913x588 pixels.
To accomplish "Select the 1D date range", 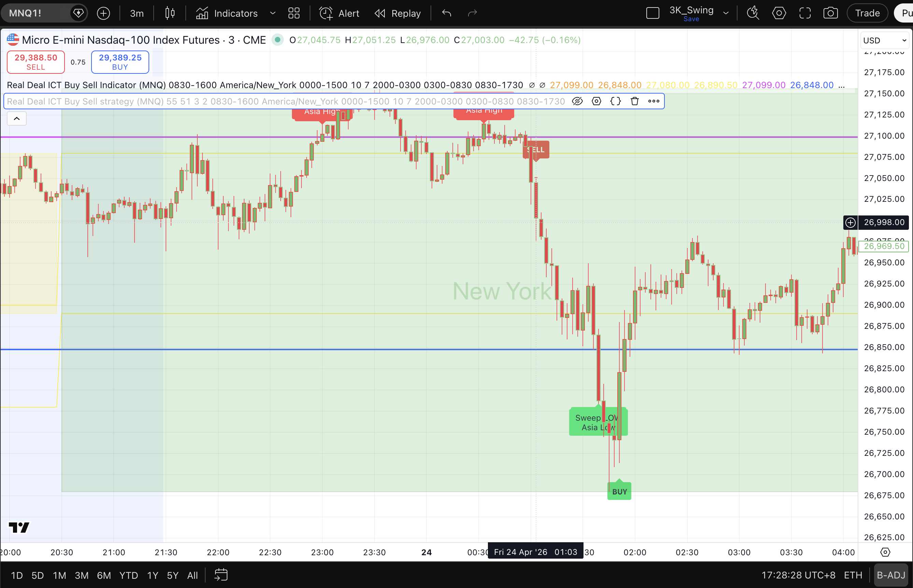I will click(17, 575).
